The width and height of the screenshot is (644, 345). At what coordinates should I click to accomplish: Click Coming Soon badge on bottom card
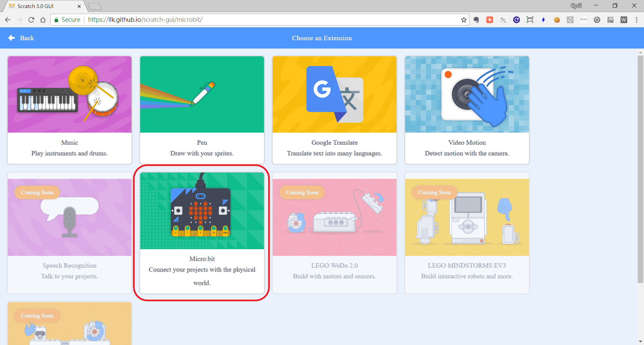coord(37,316)
